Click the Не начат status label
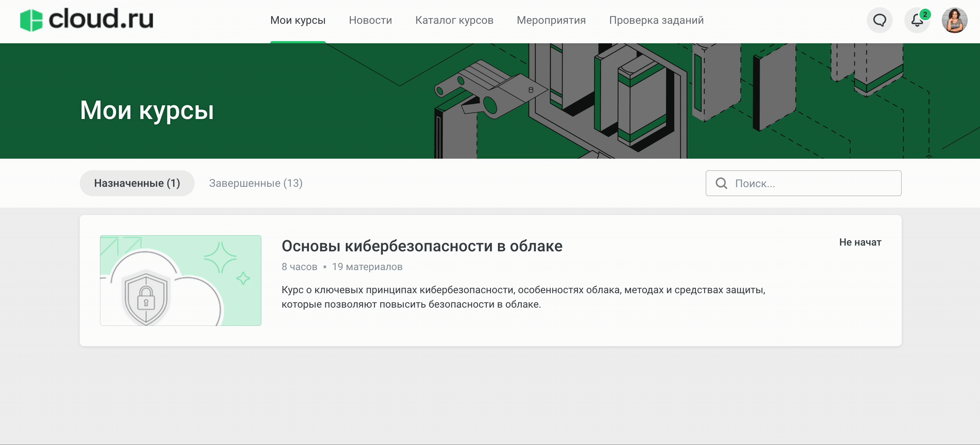Viewport: 980px width, 445px height. tap(860, 242)
